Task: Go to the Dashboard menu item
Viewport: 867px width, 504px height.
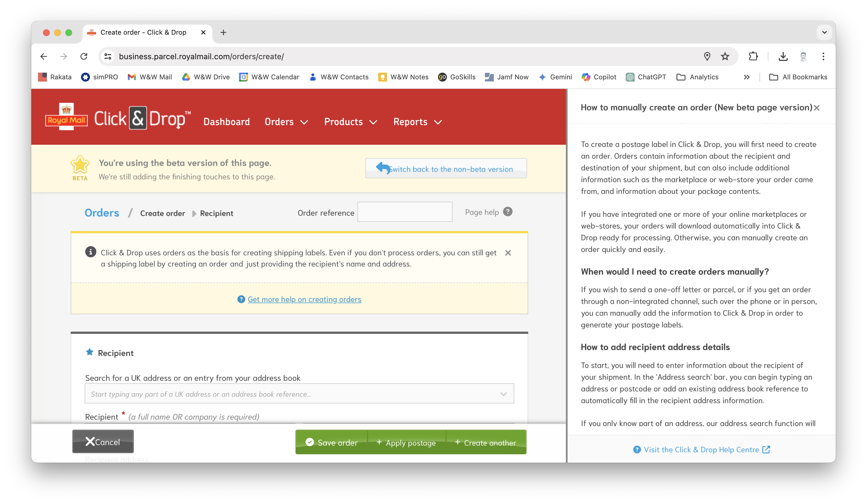Action: [x=226, y=122]
